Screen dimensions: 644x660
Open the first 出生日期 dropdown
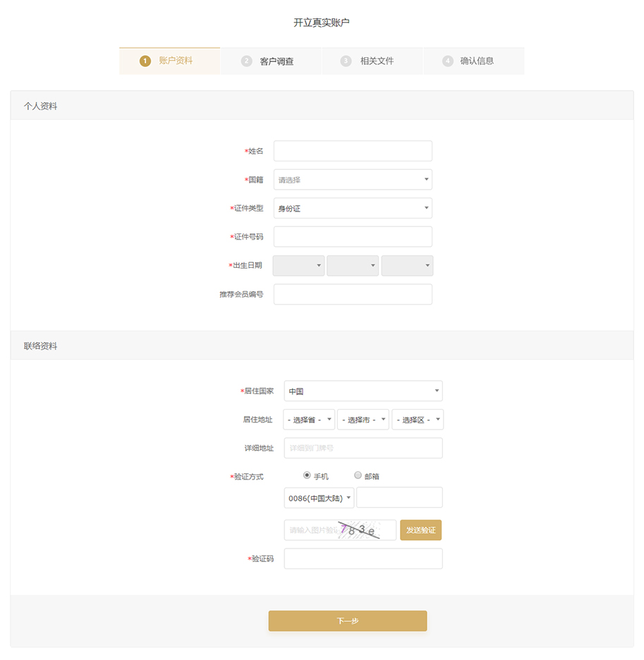click(x=298, y=266)
